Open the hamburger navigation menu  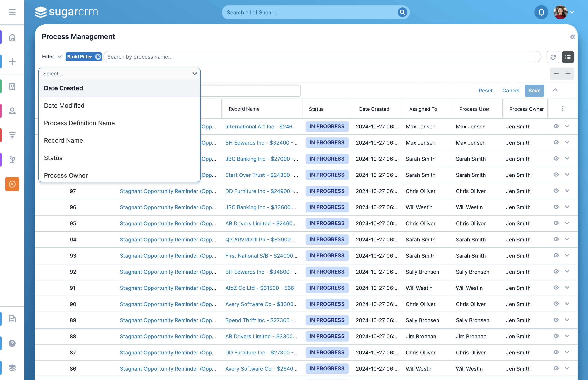click(x=12, y=12)
